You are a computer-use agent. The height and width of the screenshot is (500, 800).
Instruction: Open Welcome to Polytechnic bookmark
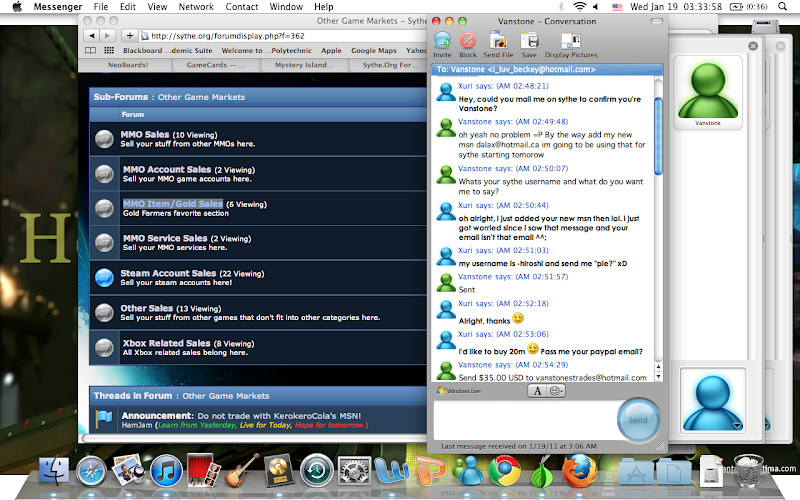point(266,51)
